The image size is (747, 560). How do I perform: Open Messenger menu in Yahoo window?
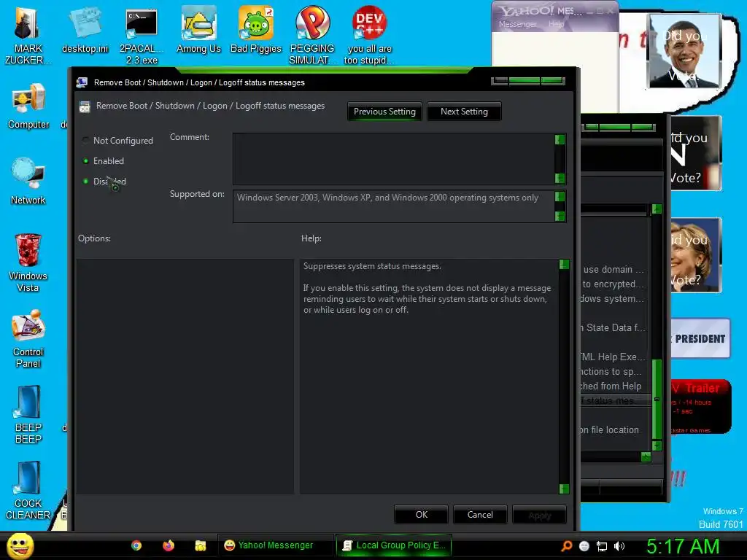(517, 24)
